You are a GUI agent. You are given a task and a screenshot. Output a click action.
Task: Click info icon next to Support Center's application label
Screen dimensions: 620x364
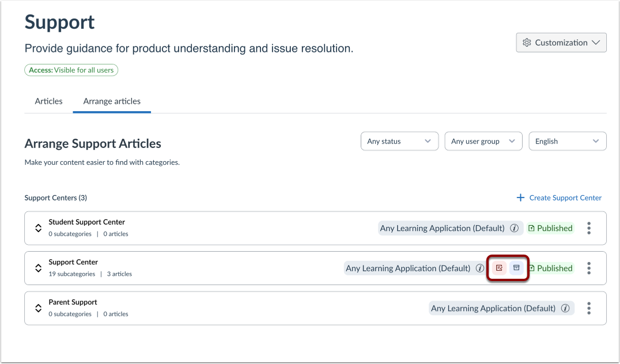click(480, 268)
